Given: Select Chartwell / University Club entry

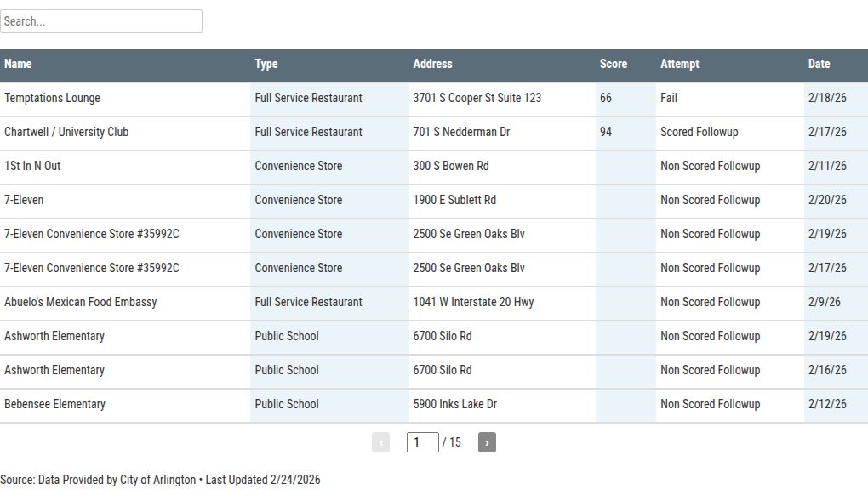Looking at the screenshot, I should point(66,132).
